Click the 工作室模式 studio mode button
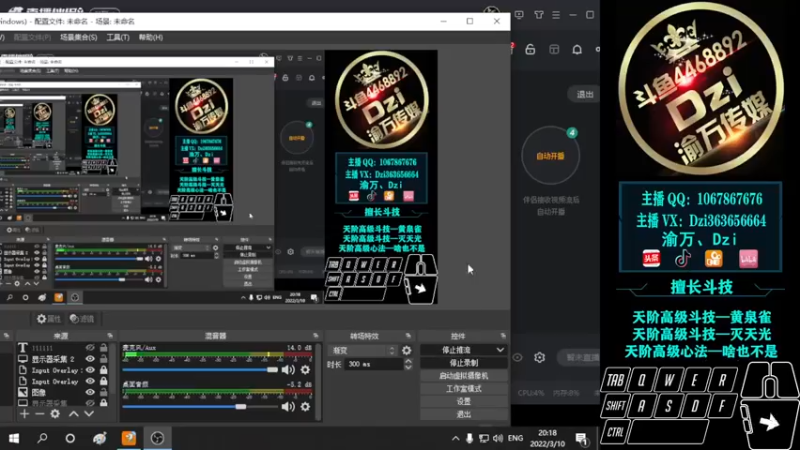The width and height of the screenshot is (800, 450). click(463, 389)
